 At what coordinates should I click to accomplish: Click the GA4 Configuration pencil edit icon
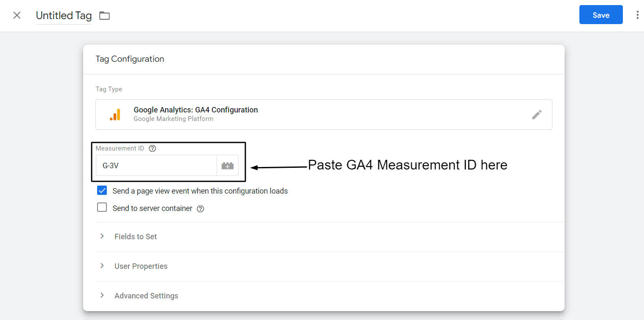(x=537, y=114)
